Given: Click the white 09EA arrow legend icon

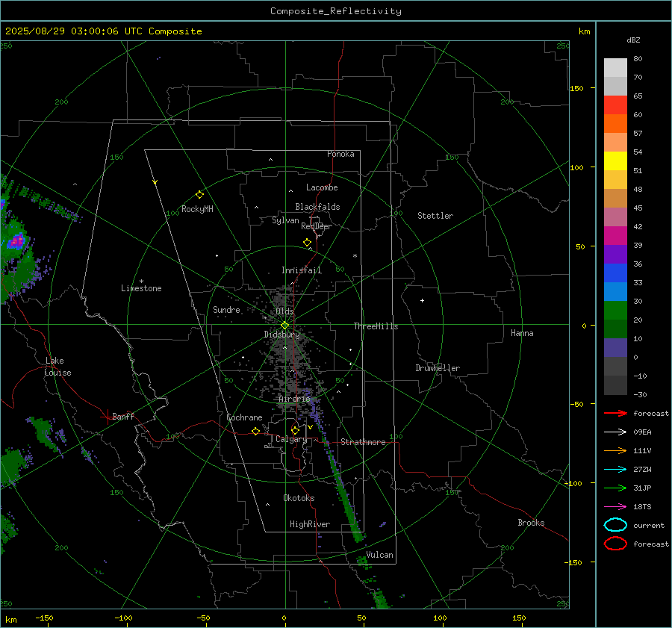Looking at the screenshot, I should pos(615,432).
